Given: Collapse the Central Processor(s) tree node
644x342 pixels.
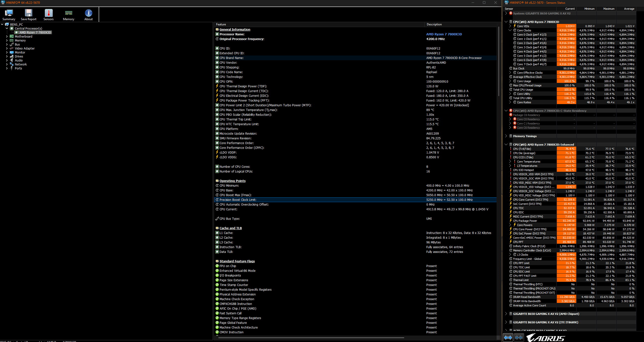Looking at the screenshot, I should [x=7, y=28].
